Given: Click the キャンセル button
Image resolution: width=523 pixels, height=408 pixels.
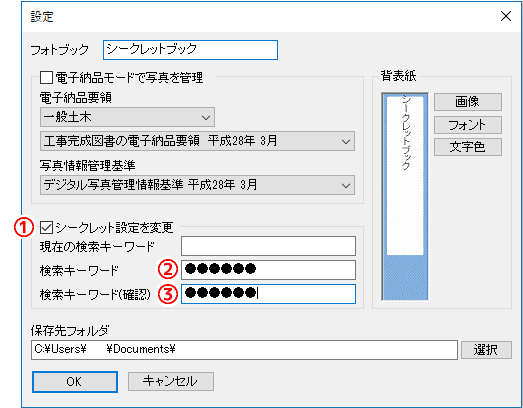Looking at the screenshot, I should (171, 381).
